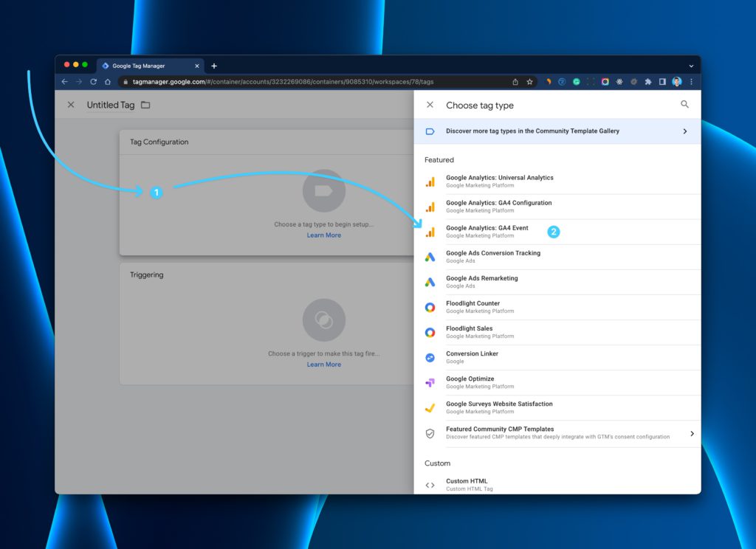
Task: Choose Google Analytics: GA4 Event tag type
Action: click(x=557, y=232)
